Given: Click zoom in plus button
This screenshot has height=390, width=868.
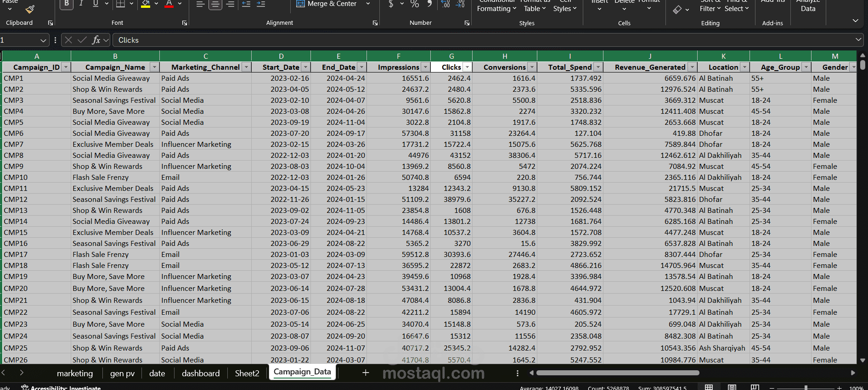Looking at the screenshot, I should point(839,388).
